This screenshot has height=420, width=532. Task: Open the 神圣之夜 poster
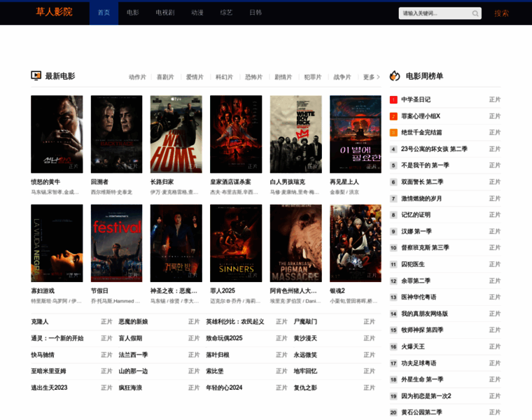[176, 243]
